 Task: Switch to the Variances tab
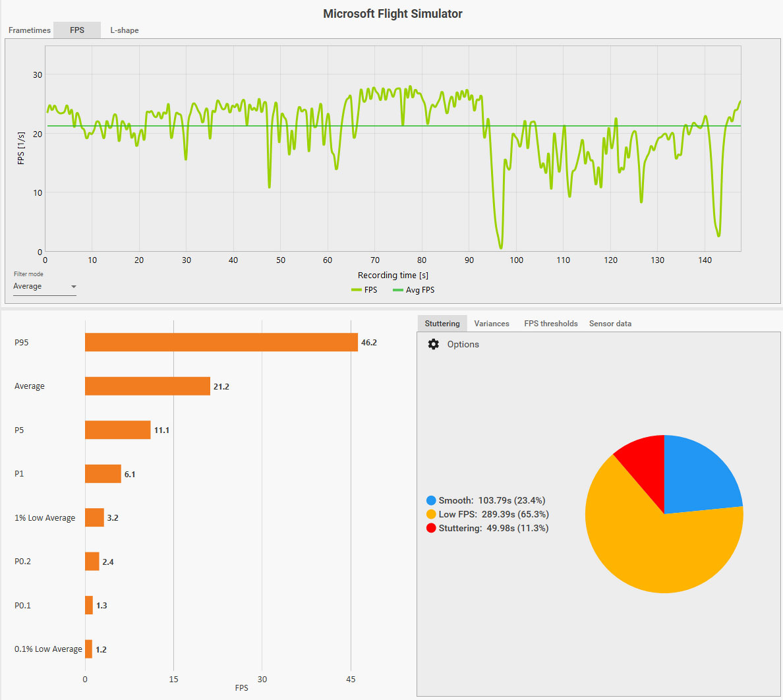click(x=492, y=324)
